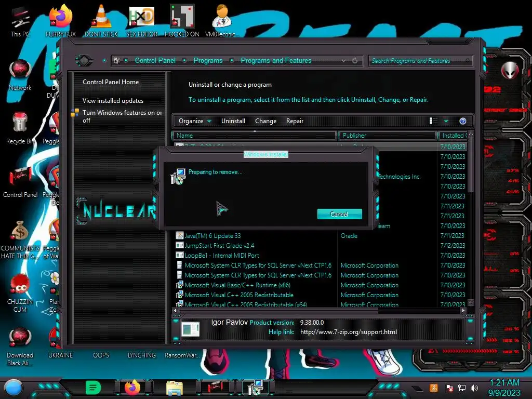Select JumpStart First Grade v2.4 row

[320, 245]
